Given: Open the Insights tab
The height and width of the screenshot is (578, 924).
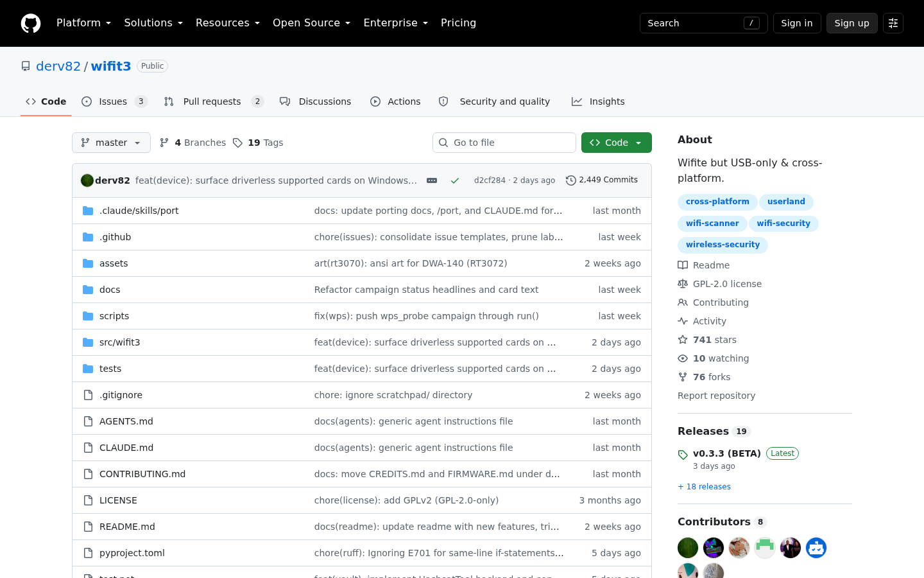Looking at the screenshot, I should (x=598, y=101).
